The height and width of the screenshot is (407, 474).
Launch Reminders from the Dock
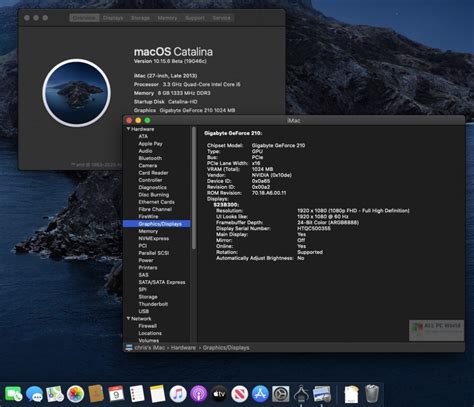click(x=137, y=394)
